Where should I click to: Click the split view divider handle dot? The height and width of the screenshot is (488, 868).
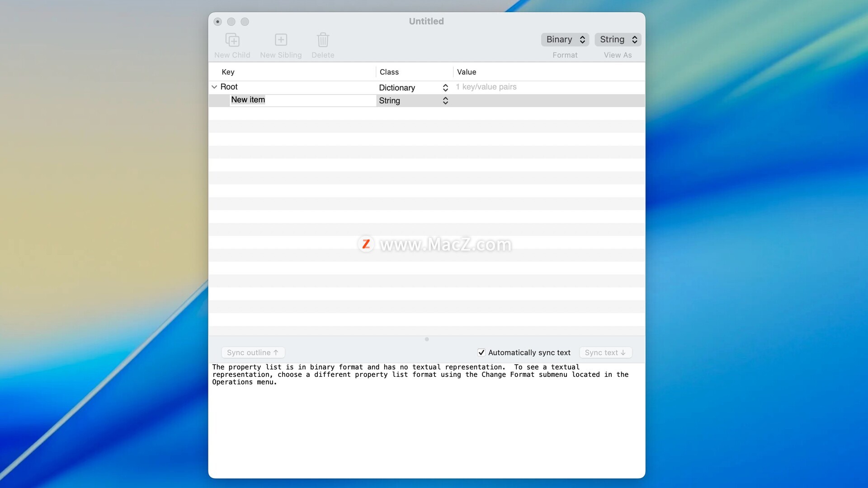427,339
